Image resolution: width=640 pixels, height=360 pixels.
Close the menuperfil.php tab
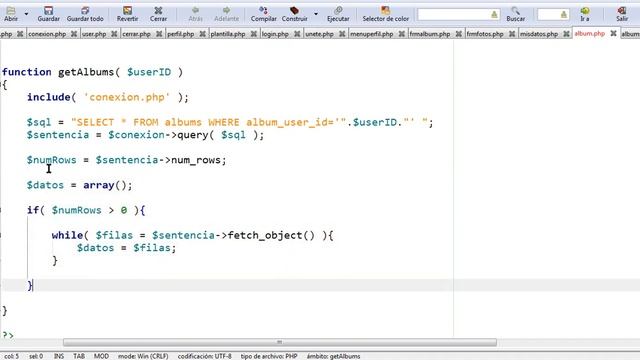click(x=402, y=34)
